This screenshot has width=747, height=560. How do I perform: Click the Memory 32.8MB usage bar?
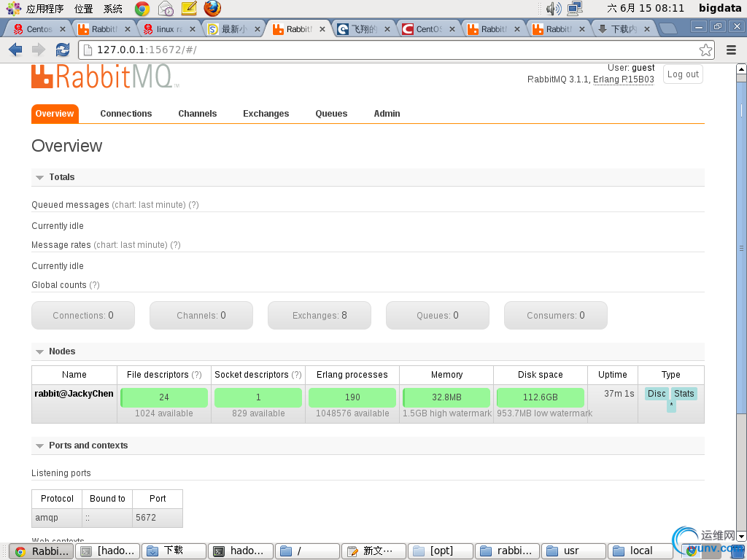point(446,397)
